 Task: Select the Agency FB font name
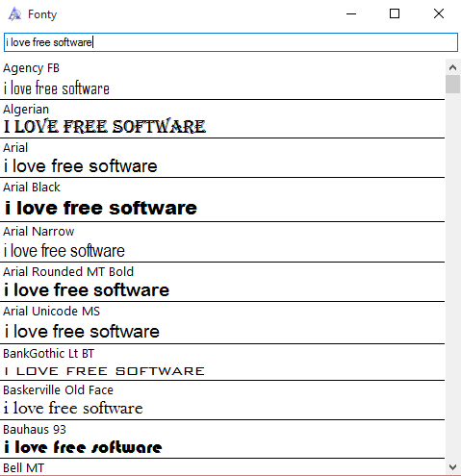tap(31, 68)
